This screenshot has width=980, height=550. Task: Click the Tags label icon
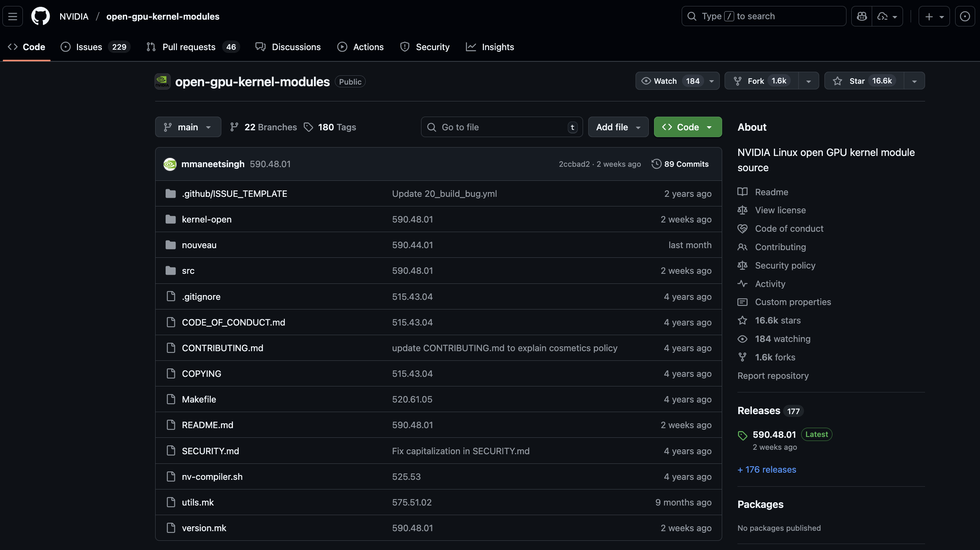[x=308, y=127]
